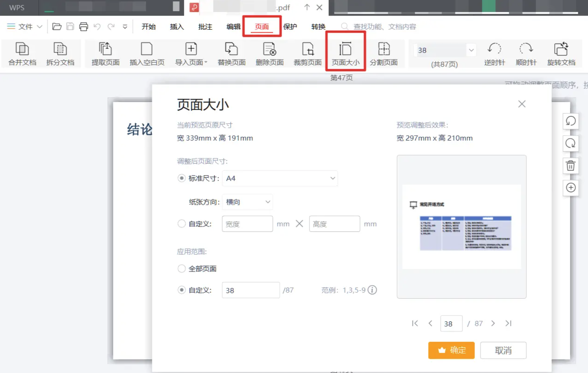
Task: Click the save icon in quick toolbar
Action: click(70, 27)
